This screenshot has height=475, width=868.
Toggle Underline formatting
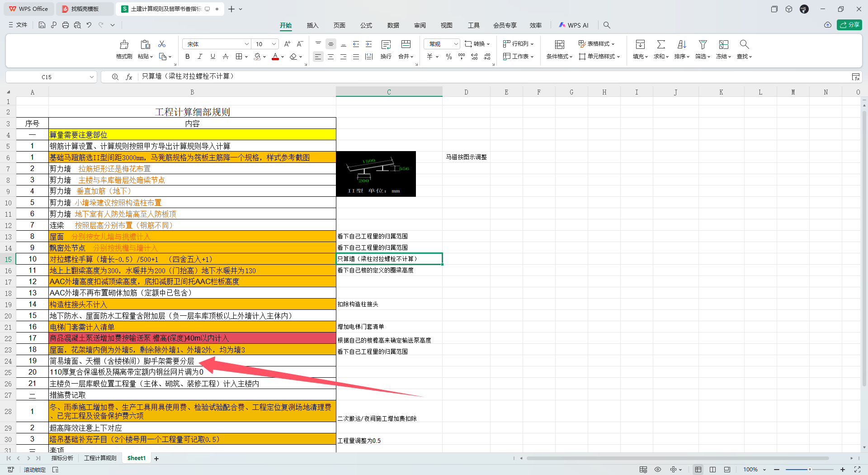click(x=213, y=57)
